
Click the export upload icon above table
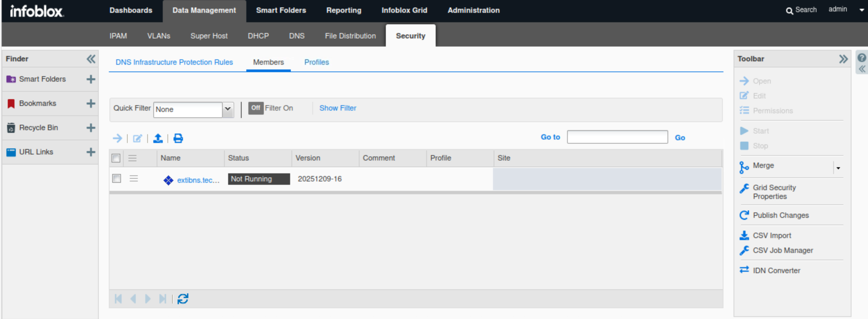click(158, 138)
